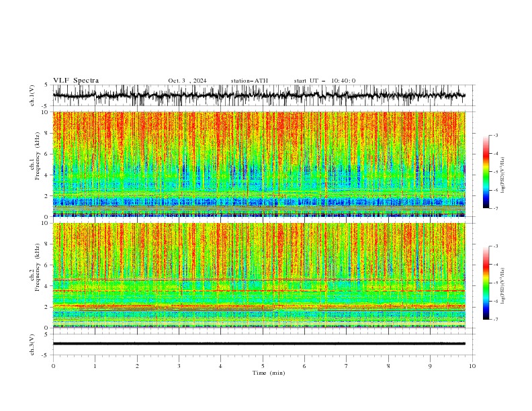Click the ch.1 spectrogram plot
This screenshot has width=532, height=411.
259,164
